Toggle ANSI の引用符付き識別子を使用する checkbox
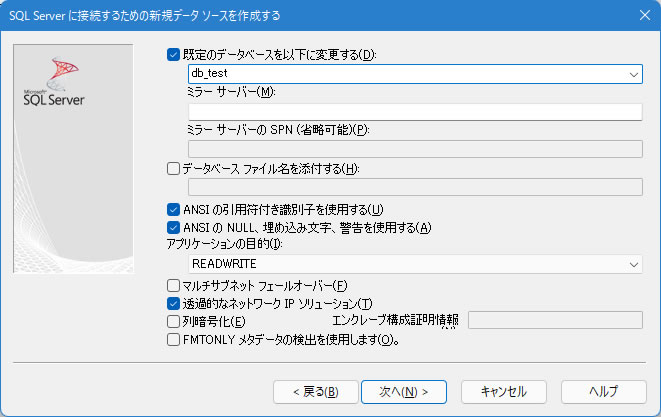Screen dimensions: 661x417 [174, 209]
